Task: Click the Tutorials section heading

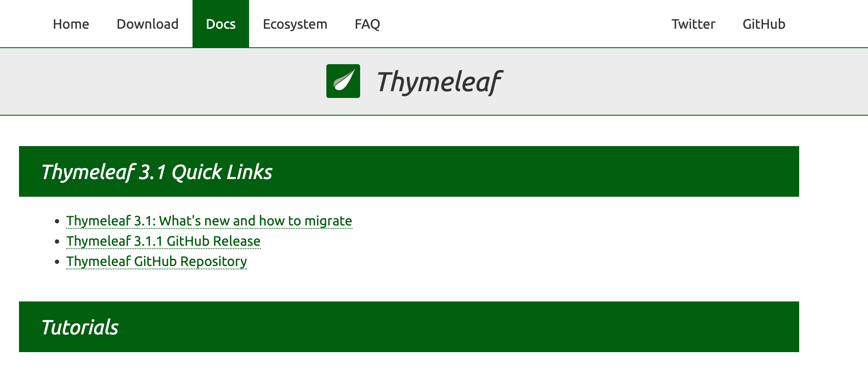Action: (x=80, y=327)
